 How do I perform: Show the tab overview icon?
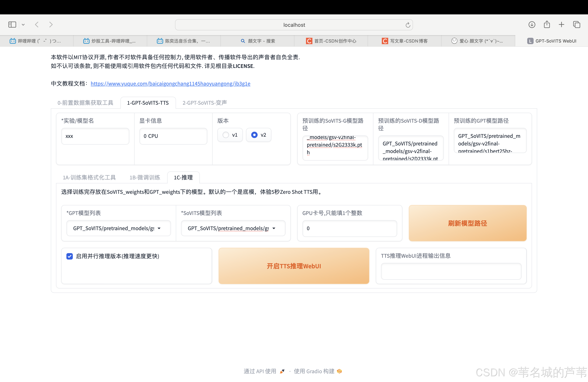click(577, 25)
